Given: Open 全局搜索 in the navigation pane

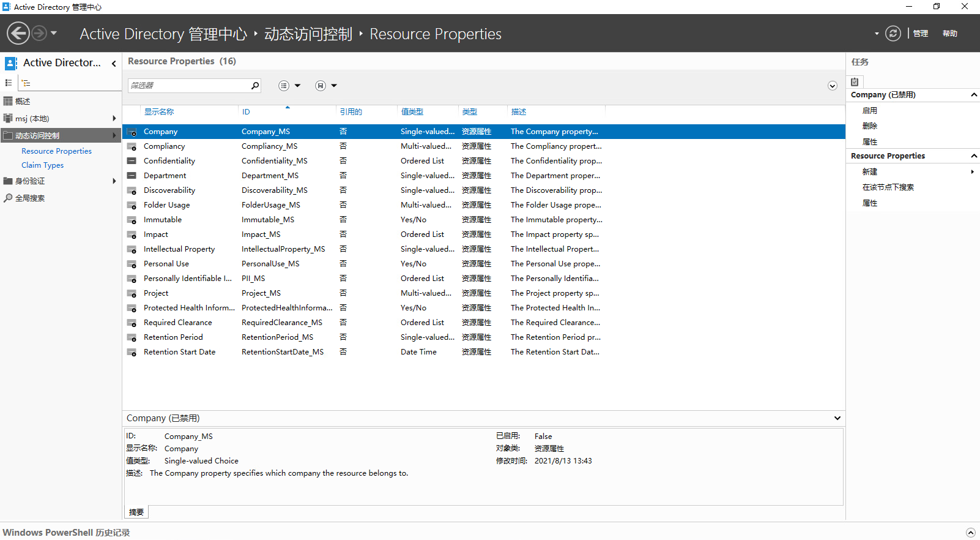Looking at the screenshot, I should coord(30,198).
